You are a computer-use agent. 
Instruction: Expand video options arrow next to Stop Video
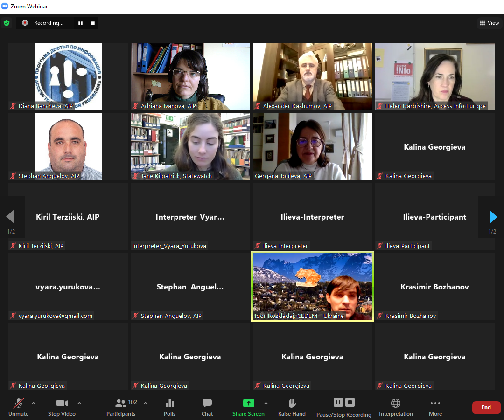[79, 403]
